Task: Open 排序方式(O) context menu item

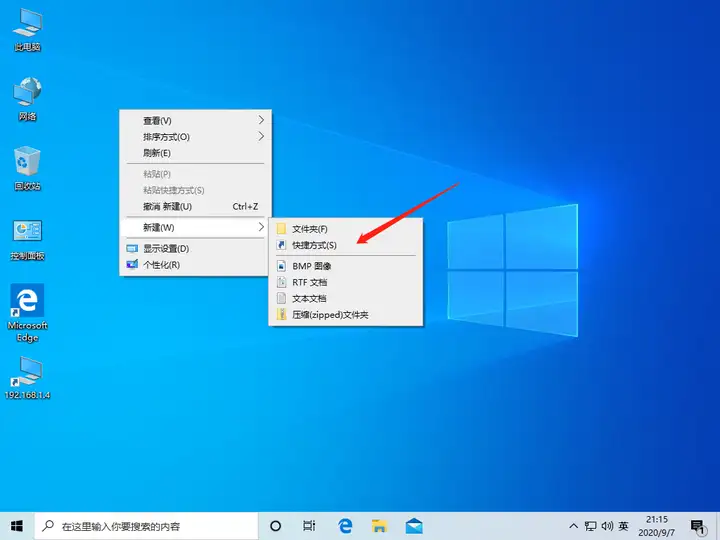Action: point(196,137)
